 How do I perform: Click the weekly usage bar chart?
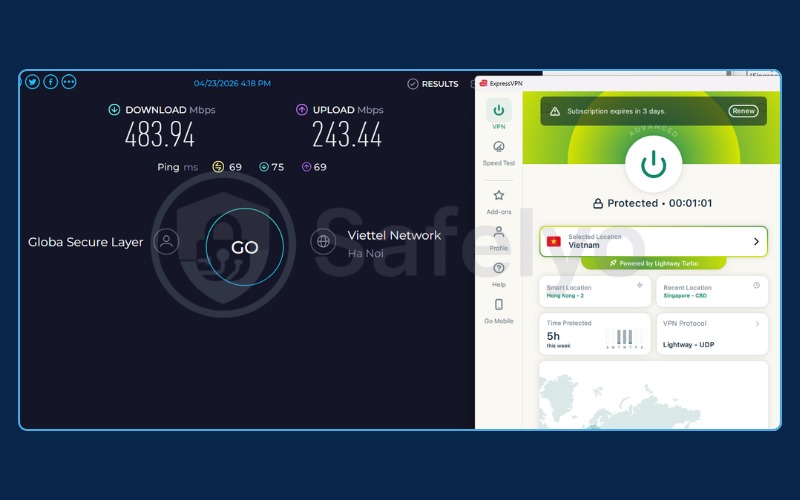point(624,338)
